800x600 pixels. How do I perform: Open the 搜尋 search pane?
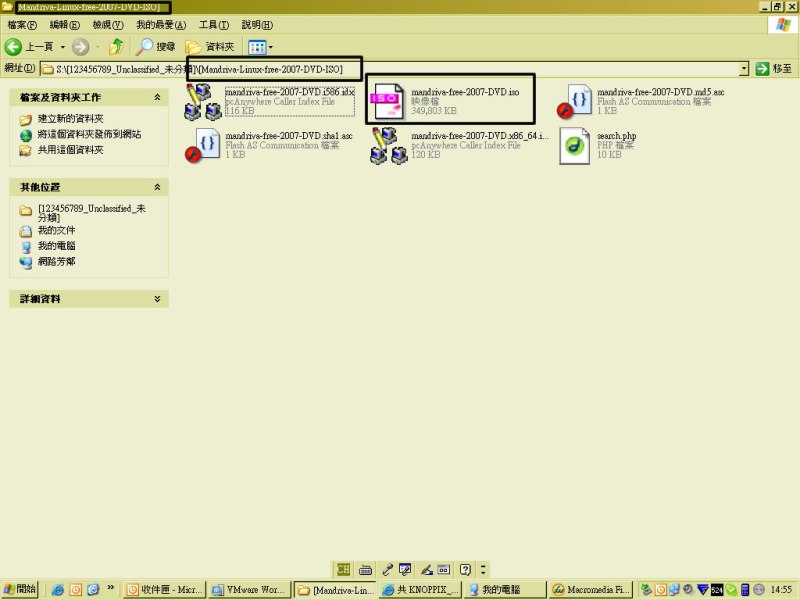[x=156, y=47]
